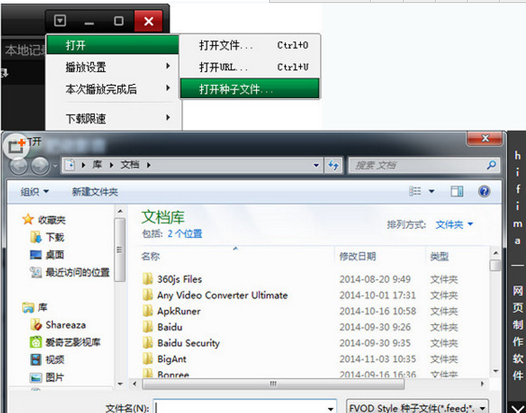This screenshot has width=526, height=413.
Task: Select the ApkRuner folder icon
Action: click(x=148, y=311)
